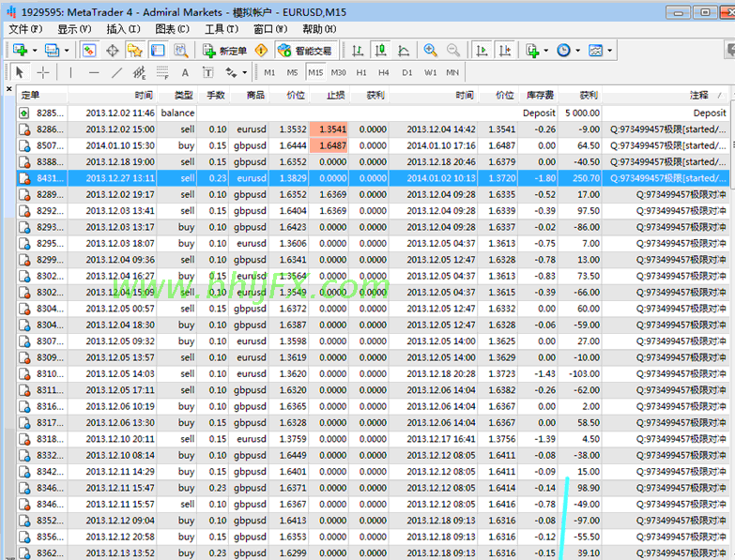The width and height of the screenshot is (735, 560).
Task: Open the 图表(C) menu
Action: [173, 29]
